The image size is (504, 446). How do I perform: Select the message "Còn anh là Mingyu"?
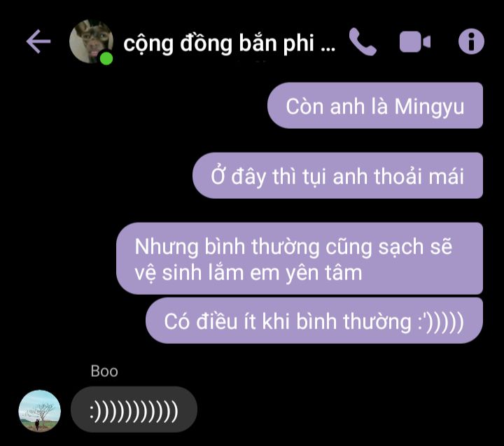click(x=375, y=106)
